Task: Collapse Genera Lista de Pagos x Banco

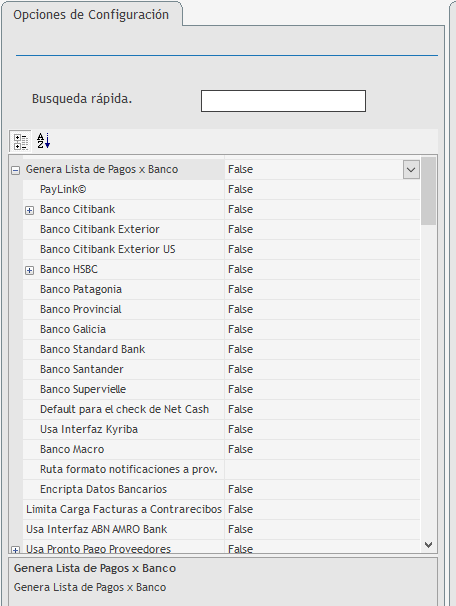Action: (x=15, y=170)
